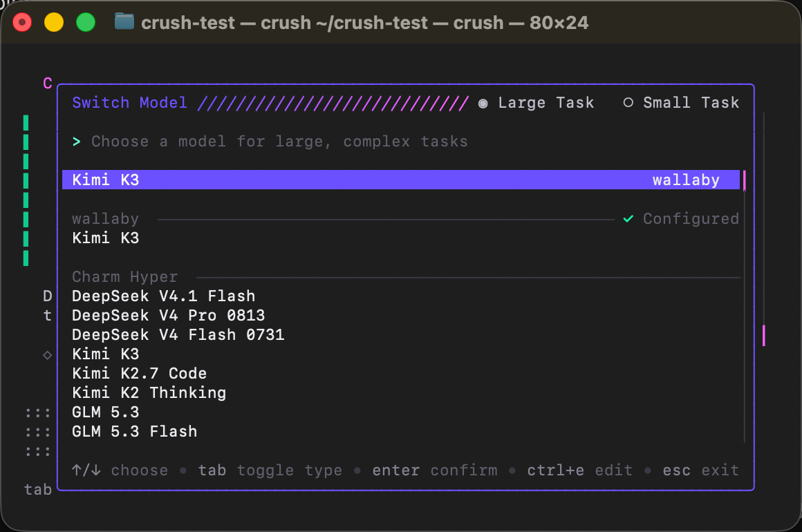Choose the highlighted Kimi K3 wallaby row
This screenshot has height=532, width=802.
point(401,180)
